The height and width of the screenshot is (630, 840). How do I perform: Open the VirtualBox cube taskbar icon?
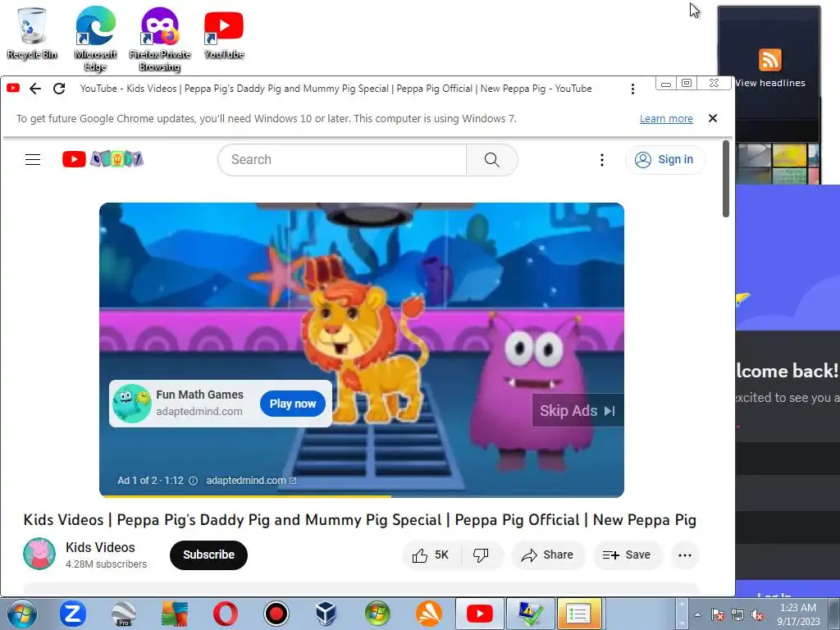(326, 614)
